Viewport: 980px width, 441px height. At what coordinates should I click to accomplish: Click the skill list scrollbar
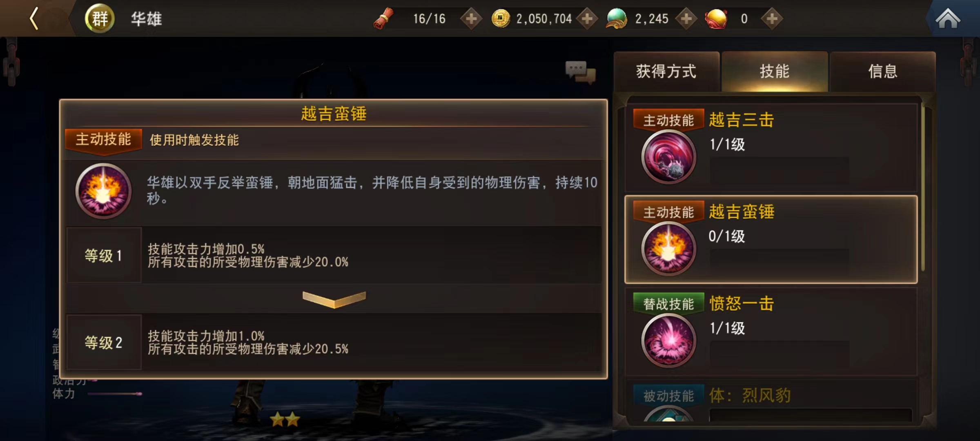[x=923, y=188]
